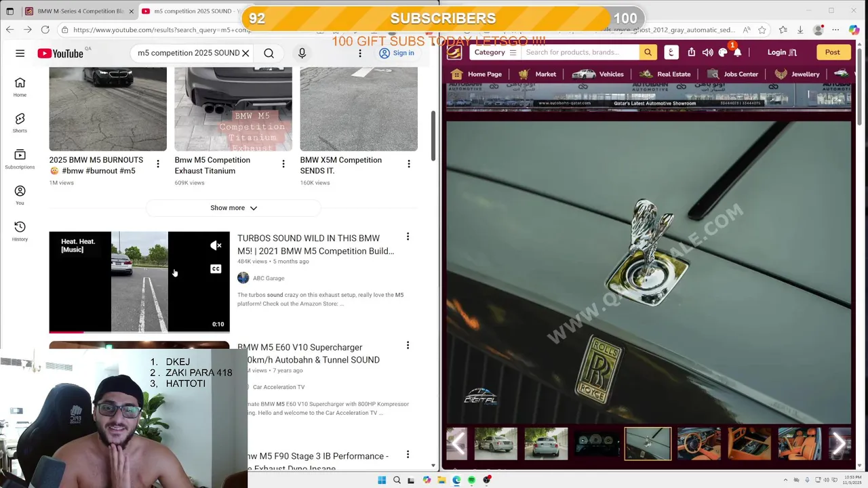Open YouTube settings three-dot menu
The image size is (868, 488).
point(359,53)
